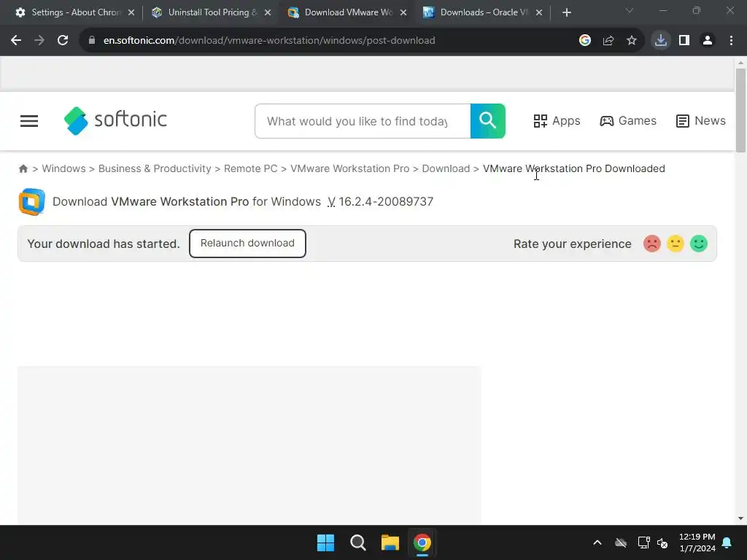Screen dimensions: 747x560
Task: Open the notification bell in tray
Action: (x=727, y=542)
